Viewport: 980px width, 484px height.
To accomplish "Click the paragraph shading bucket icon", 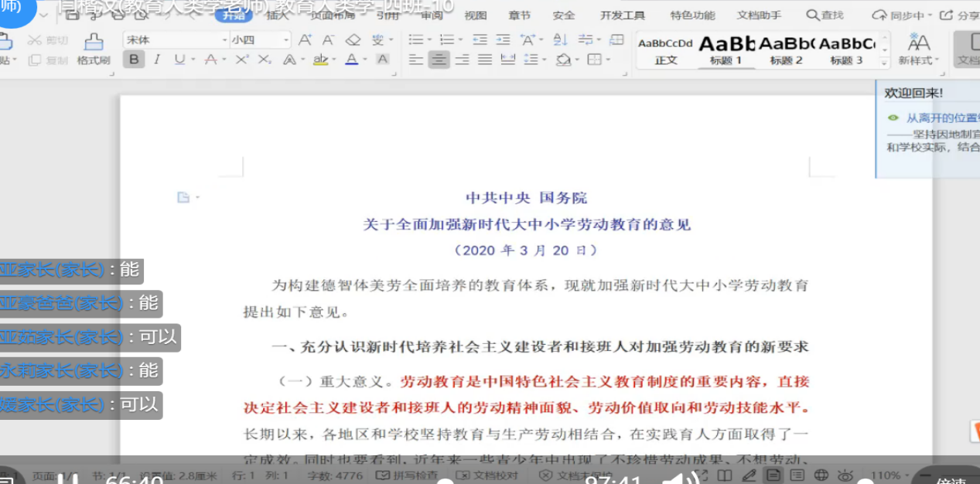I will pos(563,60).
